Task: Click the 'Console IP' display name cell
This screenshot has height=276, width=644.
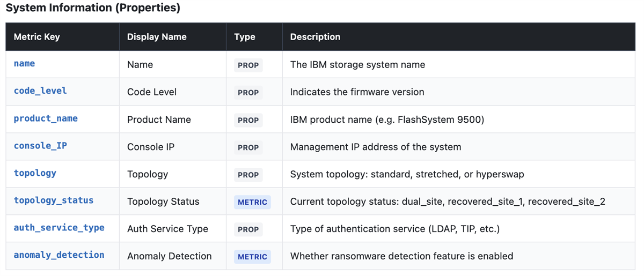Action: pyautogui.click(x=151, y=147)
